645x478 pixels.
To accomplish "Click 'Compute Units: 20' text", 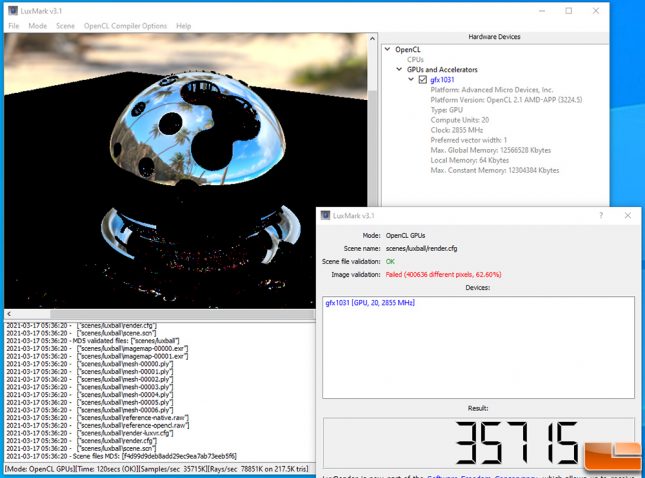I will (x=459, y=120).
